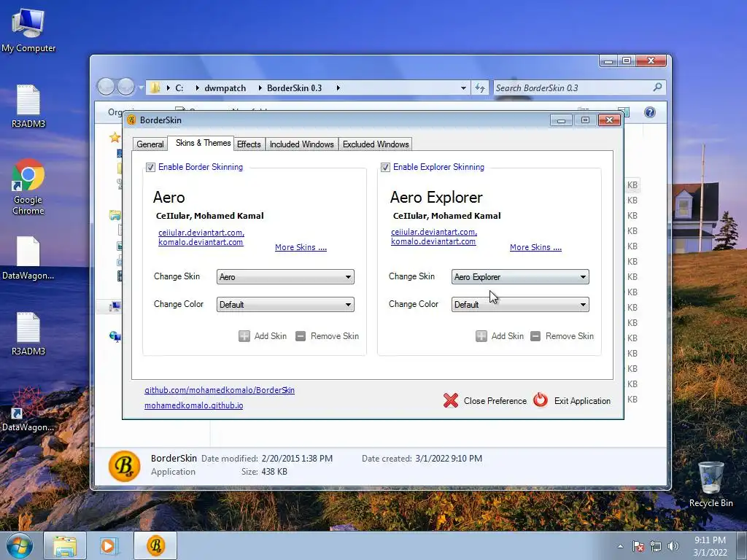This screenshot has width=747, height=560.
Task: Click the search magnifier icon in Explorer
Action: [657, 87]
